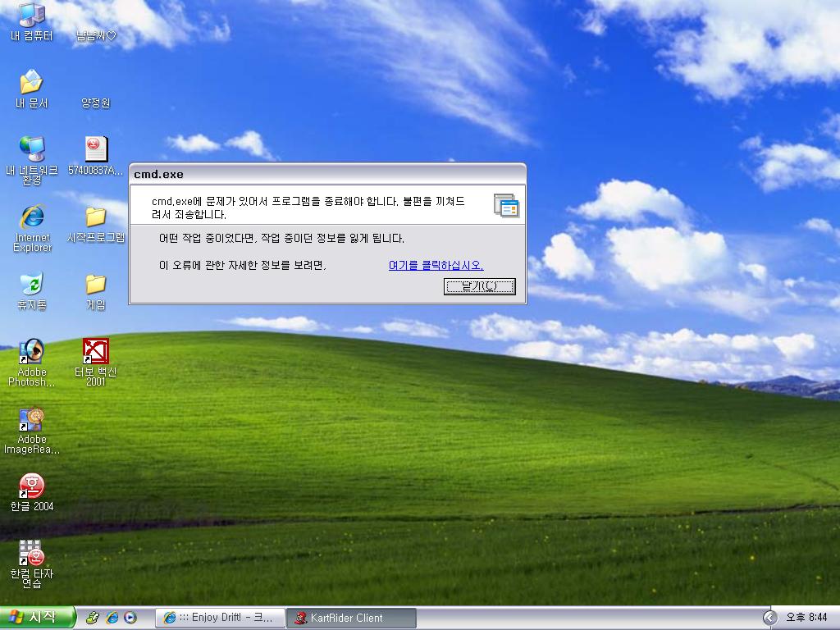Open the 시작 Start menu
Viewport: 840px width, 630px height.
[x=37, y=618]
